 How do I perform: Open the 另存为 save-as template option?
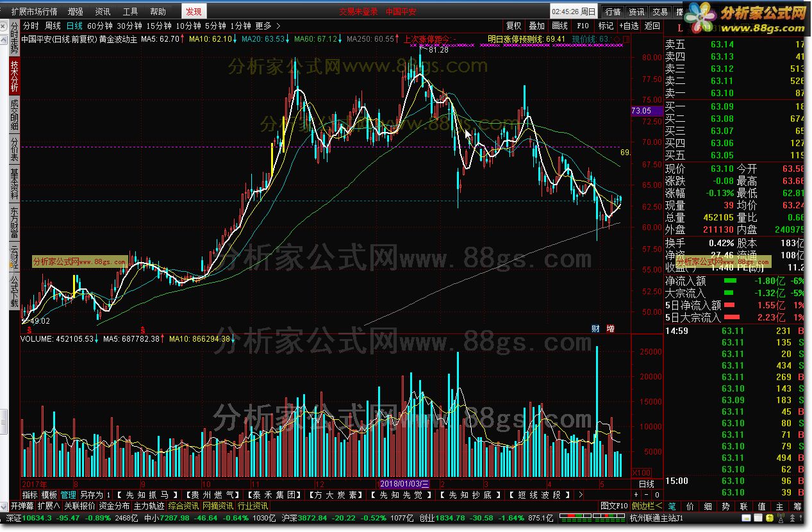click(x=91, y=495)
